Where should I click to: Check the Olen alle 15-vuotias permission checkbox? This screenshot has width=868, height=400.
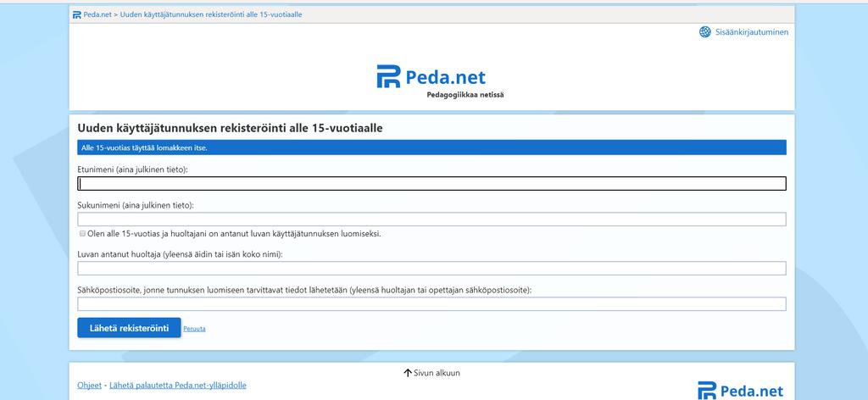(82, 233)
